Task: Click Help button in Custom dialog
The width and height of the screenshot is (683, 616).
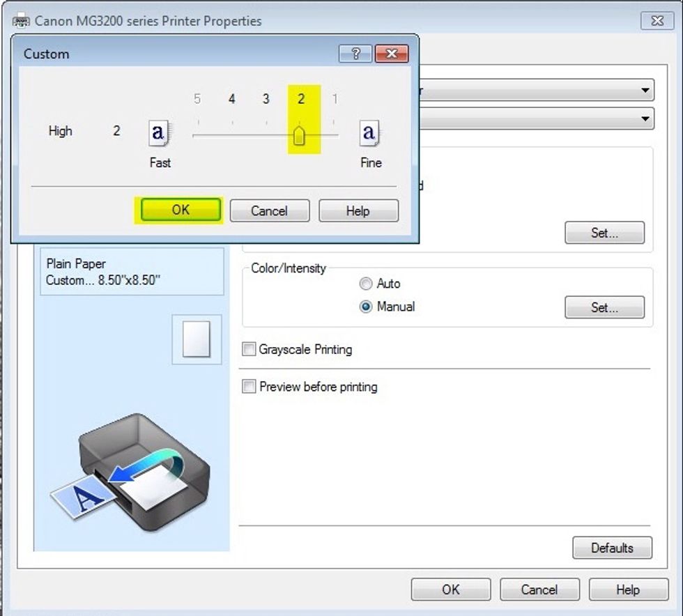Action: [x=358, y=210]
